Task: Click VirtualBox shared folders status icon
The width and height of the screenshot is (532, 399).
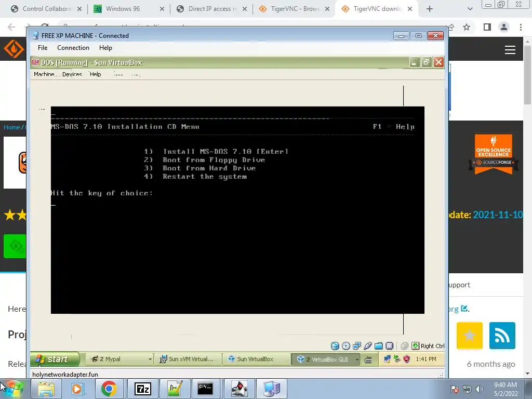Action: [378, 345]
